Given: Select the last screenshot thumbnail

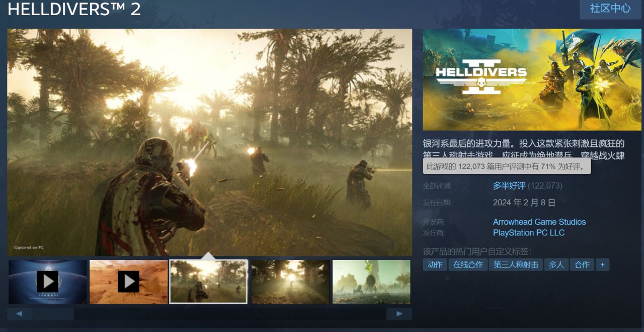Looking at the screenshot, I should (x=371, y=282).
